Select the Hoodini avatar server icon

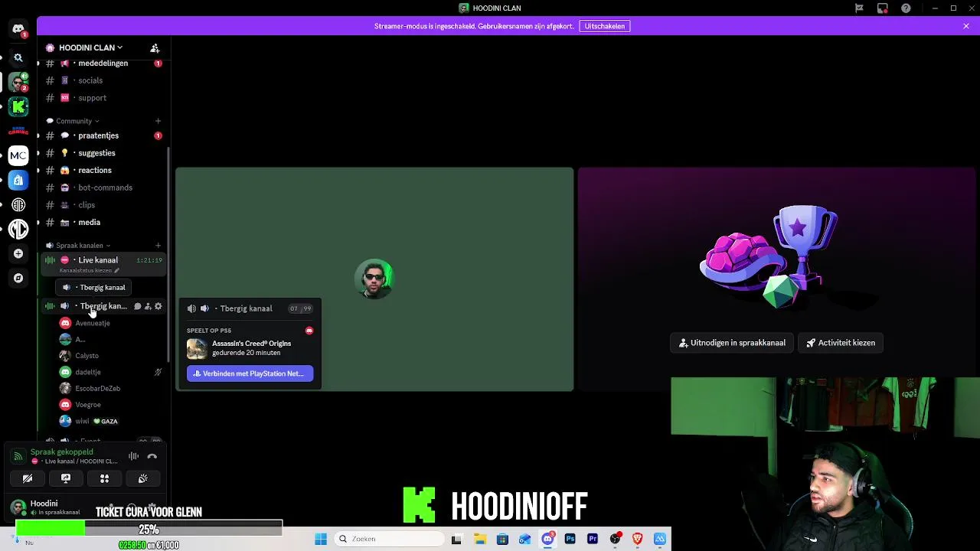coord(18,82)
